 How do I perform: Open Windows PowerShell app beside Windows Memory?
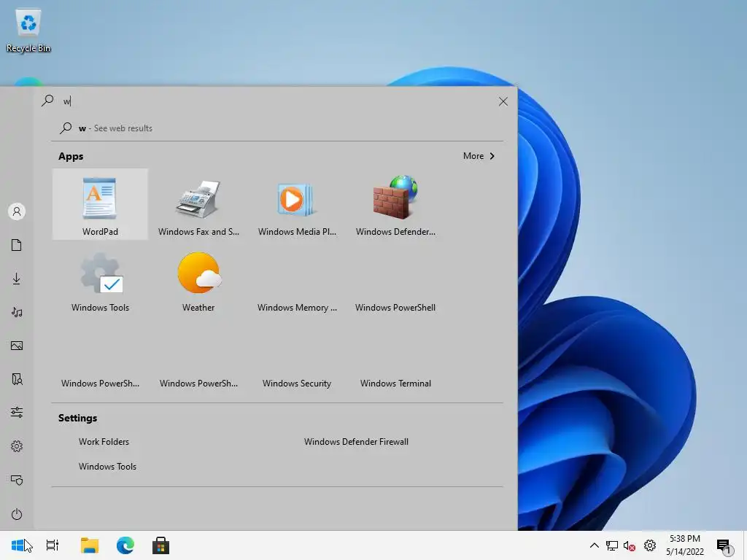pos(395,281)
